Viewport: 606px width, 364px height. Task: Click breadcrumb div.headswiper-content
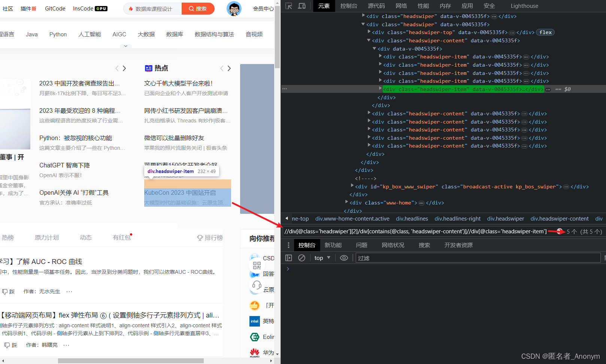[560, 219]
